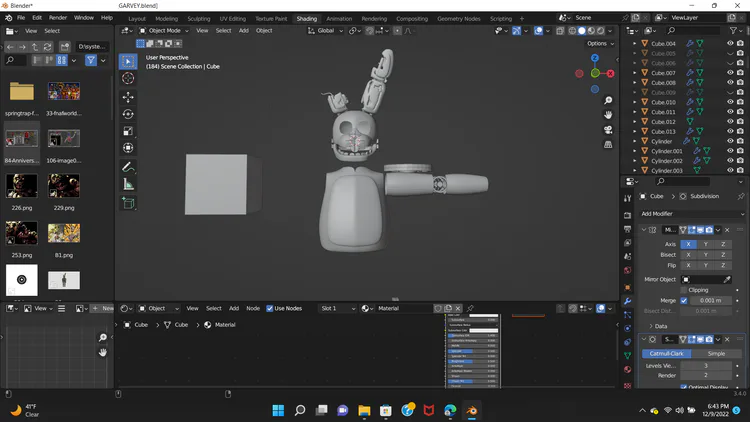
Task: Click the blue Z axis on navigation gizmo
Action: click(595, 58)
